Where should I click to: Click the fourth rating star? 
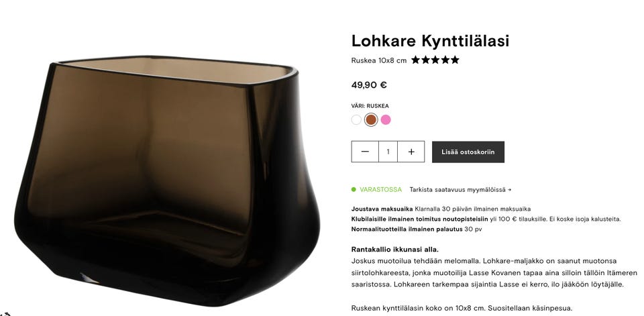445,60
